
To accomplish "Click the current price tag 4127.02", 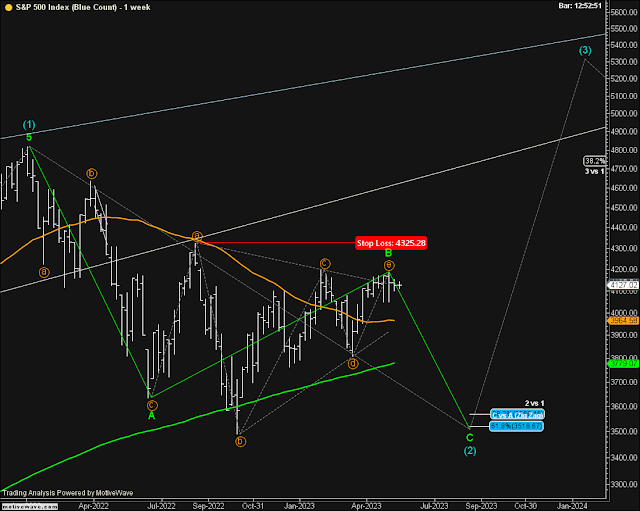I will (x=624, y=285).
